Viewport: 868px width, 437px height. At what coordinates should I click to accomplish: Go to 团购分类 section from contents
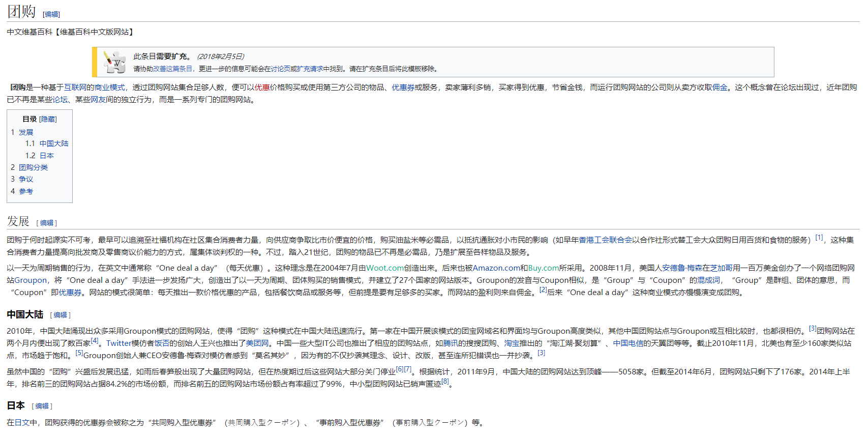(x=33, y=167)
